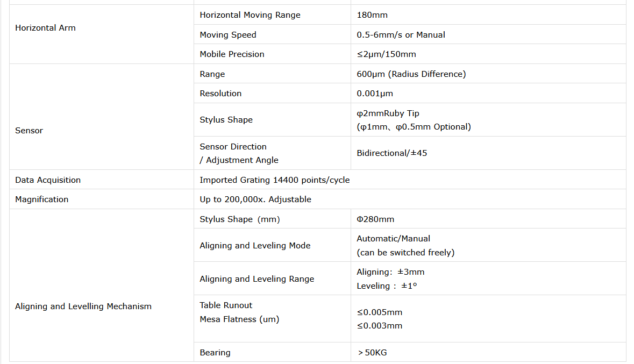Click the "Aligning and Leveling Mode" label
This screenshot has height=364, width=634.
coord(255,246)
